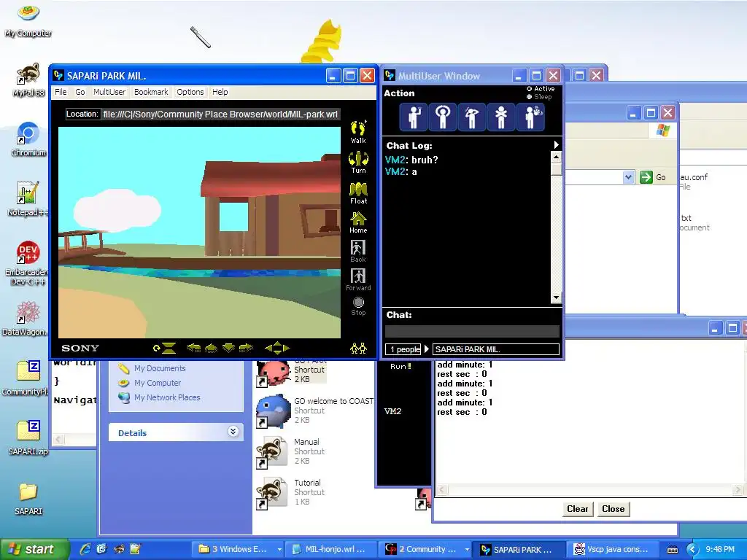The height and width of the screenshot is (560, 747).
Task: Open My Computer link in Explorer sidebar
Action: click(x=158, y=383)
